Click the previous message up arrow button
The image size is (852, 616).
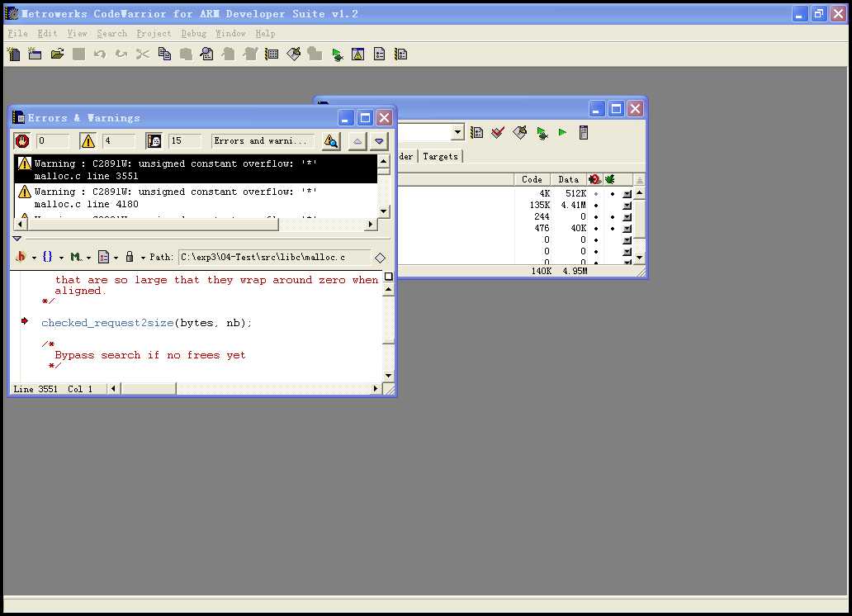[357, 141]
